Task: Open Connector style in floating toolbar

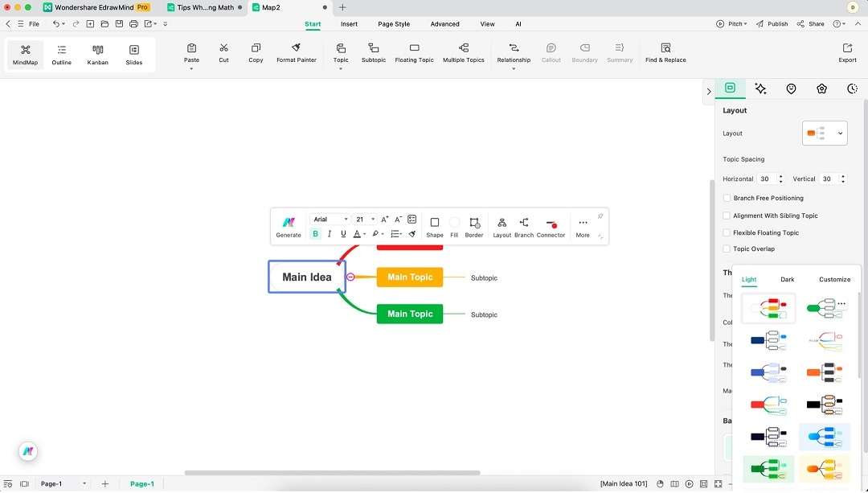Action: click(551, 227)
